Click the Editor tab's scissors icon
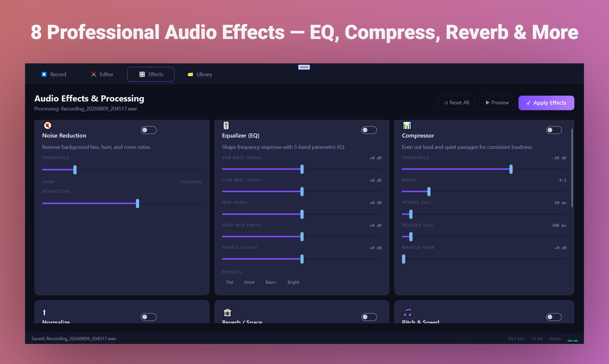Screen dimensions: 609x364 [93, 74]
